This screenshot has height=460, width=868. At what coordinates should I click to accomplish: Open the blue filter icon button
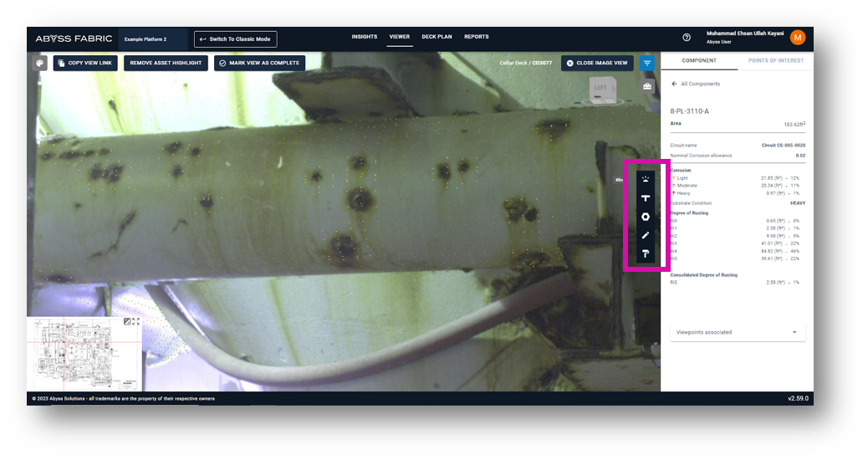click(647, 63)
